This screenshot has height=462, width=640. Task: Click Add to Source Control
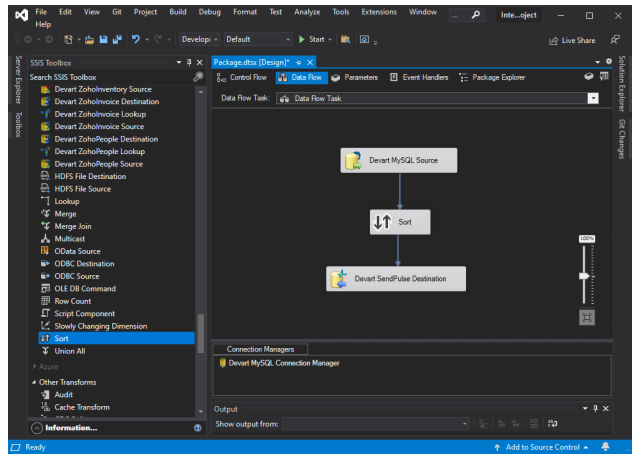(x=542, y=447)
